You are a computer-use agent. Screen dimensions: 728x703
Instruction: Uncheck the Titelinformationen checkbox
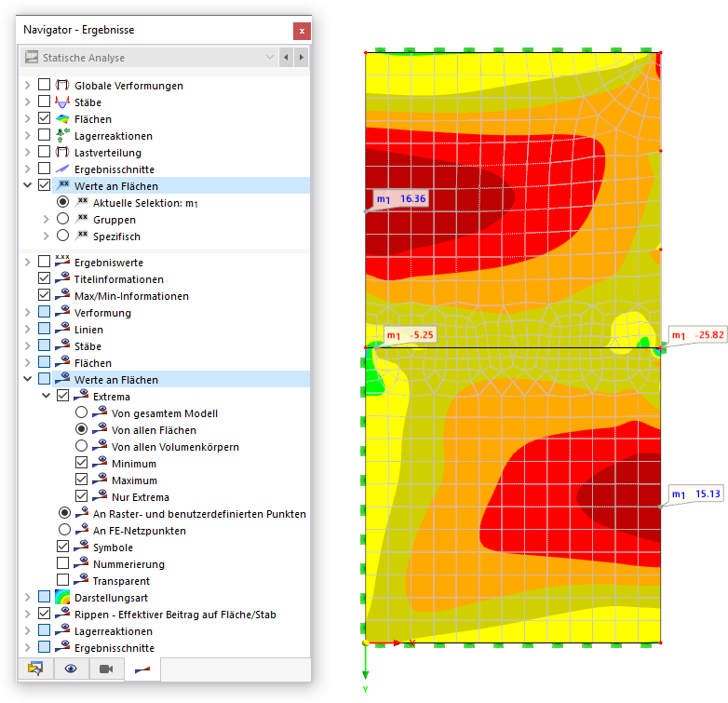tap(44, 278)
